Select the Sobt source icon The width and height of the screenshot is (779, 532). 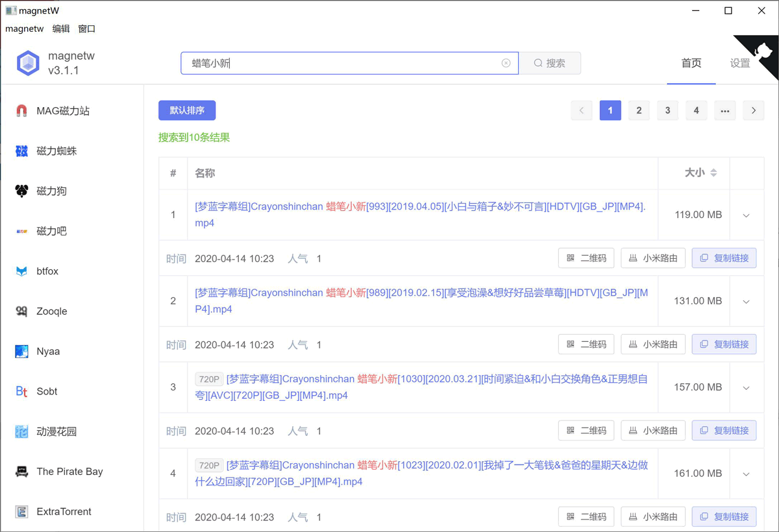21,391
